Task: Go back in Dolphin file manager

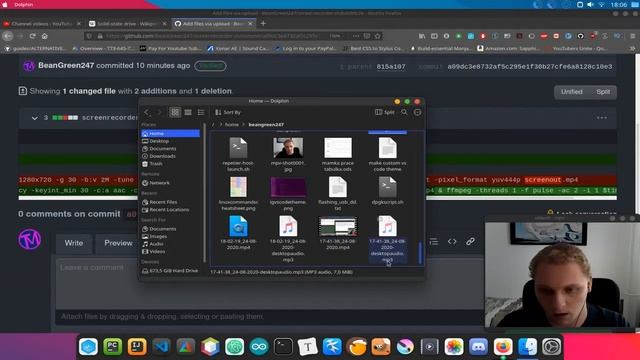Action: coord(147,112)
